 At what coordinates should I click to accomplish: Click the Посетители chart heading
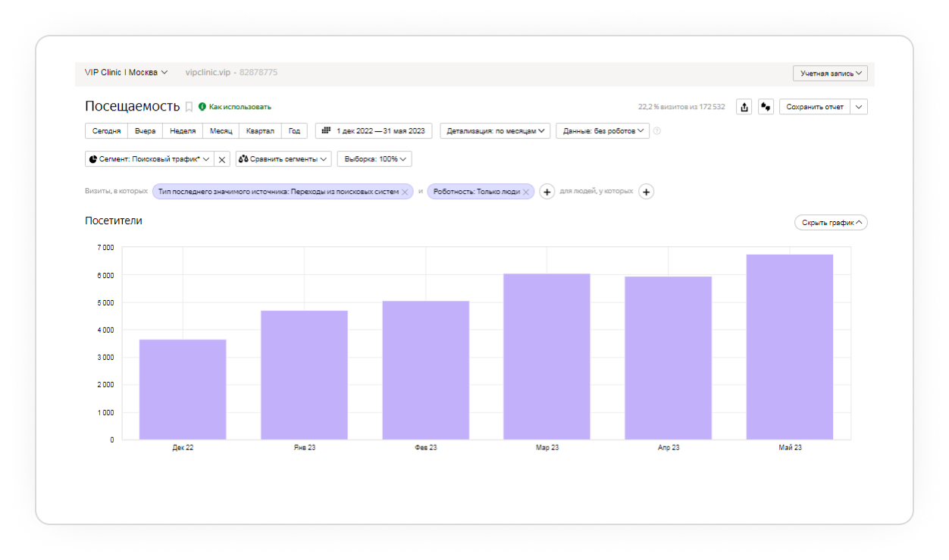point(114,221)
